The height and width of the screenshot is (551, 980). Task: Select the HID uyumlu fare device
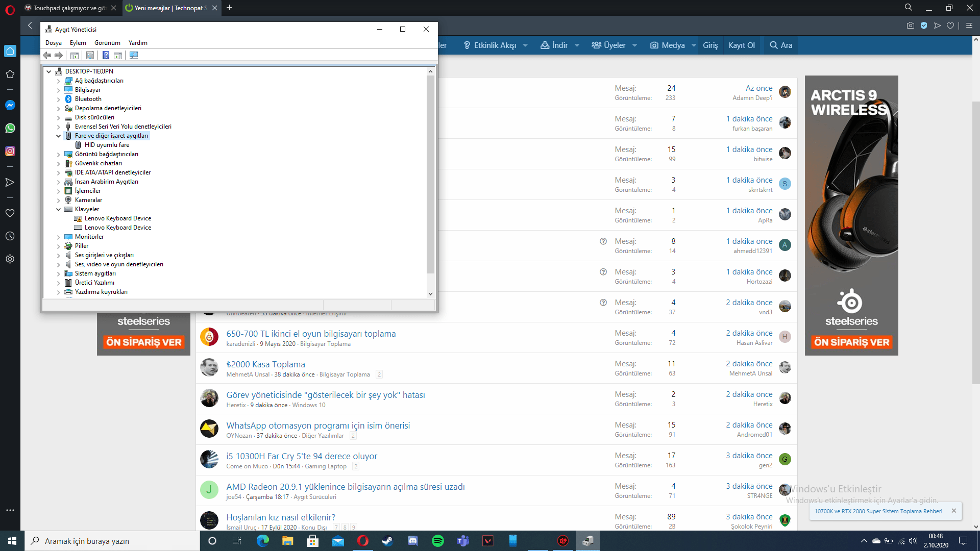(x=107, y=145)
